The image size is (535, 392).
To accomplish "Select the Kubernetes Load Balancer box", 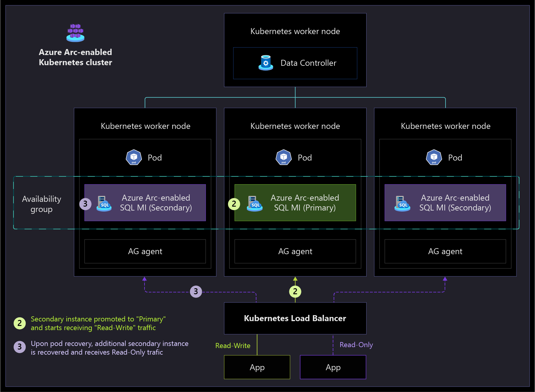I will [295, 318].
